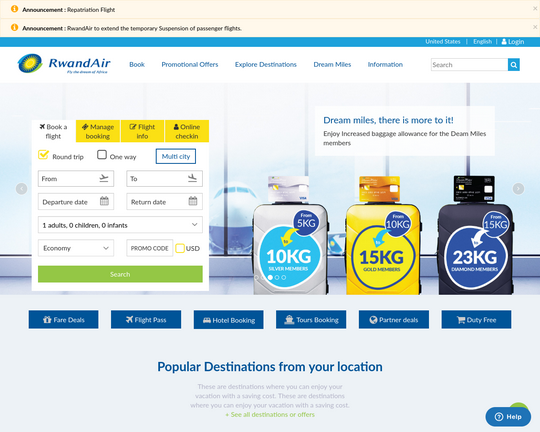Expand the passengers dropdown

120,225
